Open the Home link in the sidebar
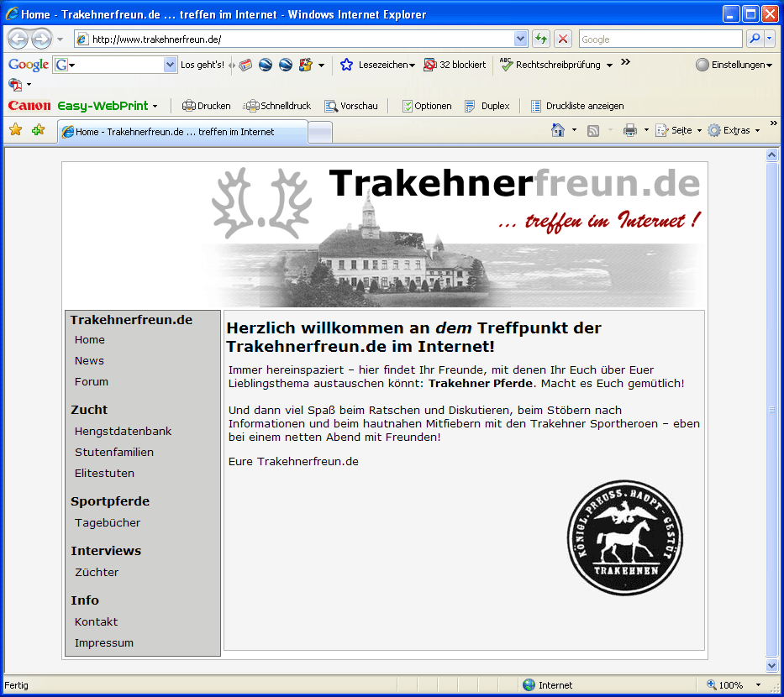 [90, 340]
